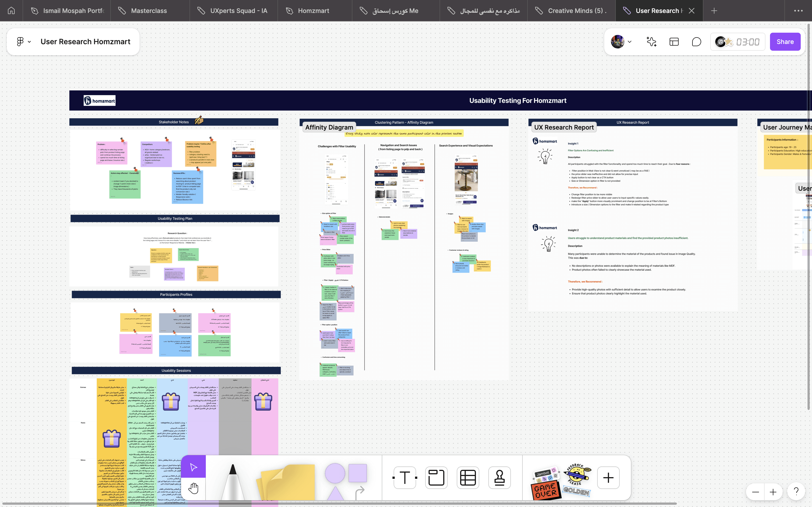Click the Share button
This screenshot has height=507, width=812.
pos(785,42)
